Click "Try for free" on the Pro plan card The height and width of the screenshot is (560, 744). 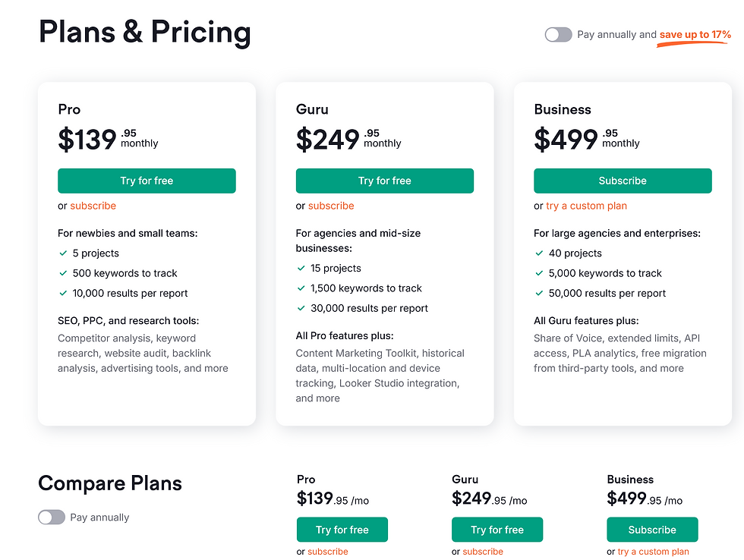(x=147, y=181)
